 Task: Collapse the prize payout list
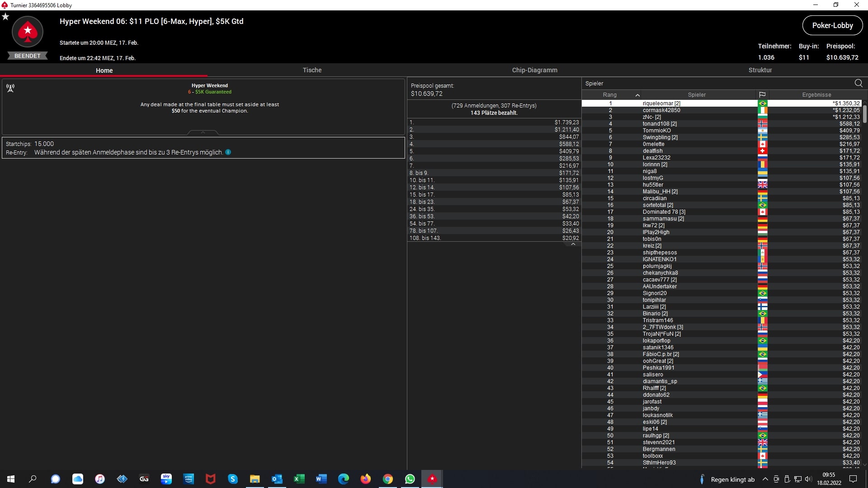pos(573,244)
